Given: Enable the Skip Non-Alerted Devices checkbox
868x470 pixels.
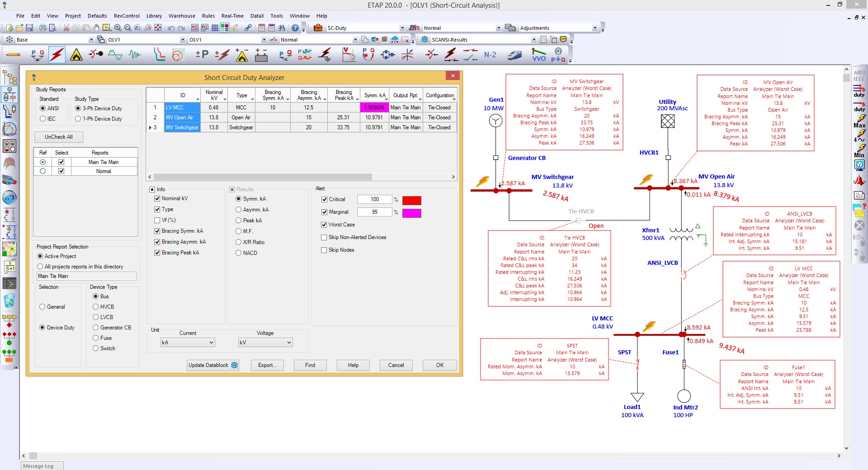Looking at the screenshot, I should click(324, 237).
